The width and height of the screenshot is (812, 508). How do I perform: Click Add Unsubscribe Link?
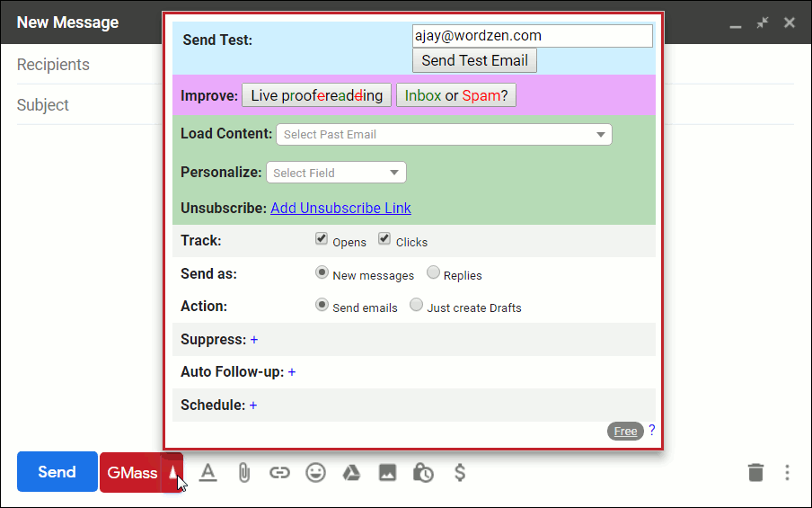[340, 209]
